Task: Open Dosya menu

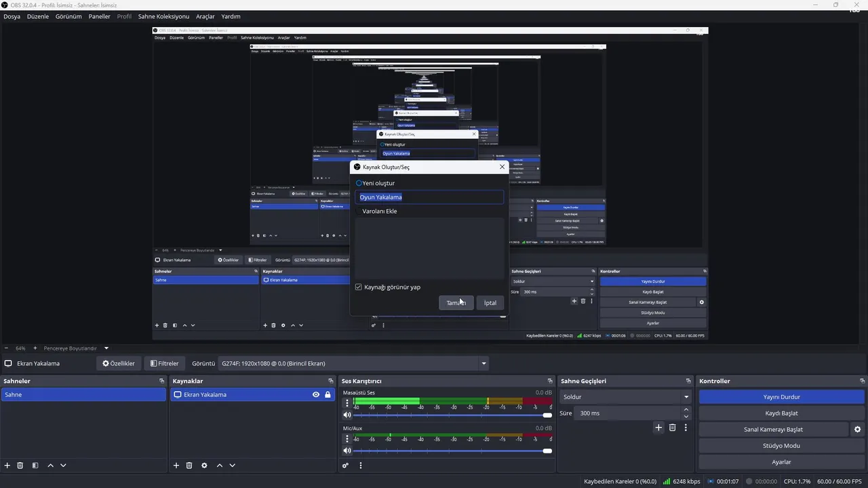Action: pyautogui.click(x=12, y=16)
